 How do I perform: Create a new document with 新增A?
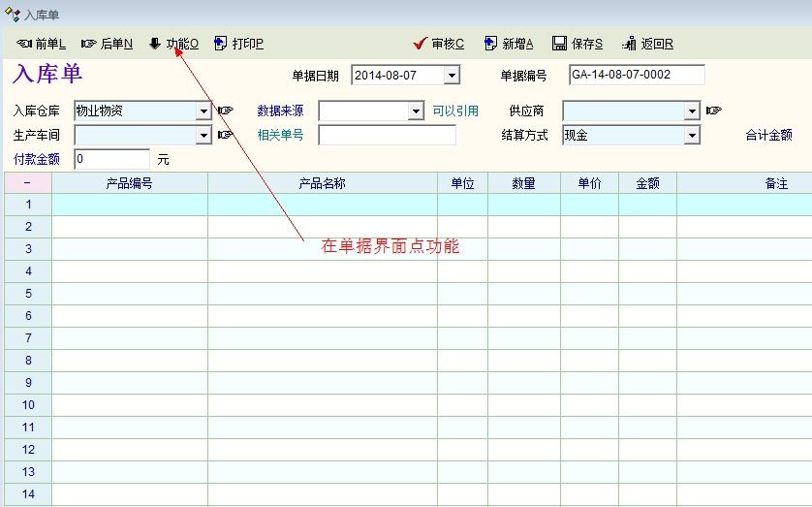tap(508, 44)
